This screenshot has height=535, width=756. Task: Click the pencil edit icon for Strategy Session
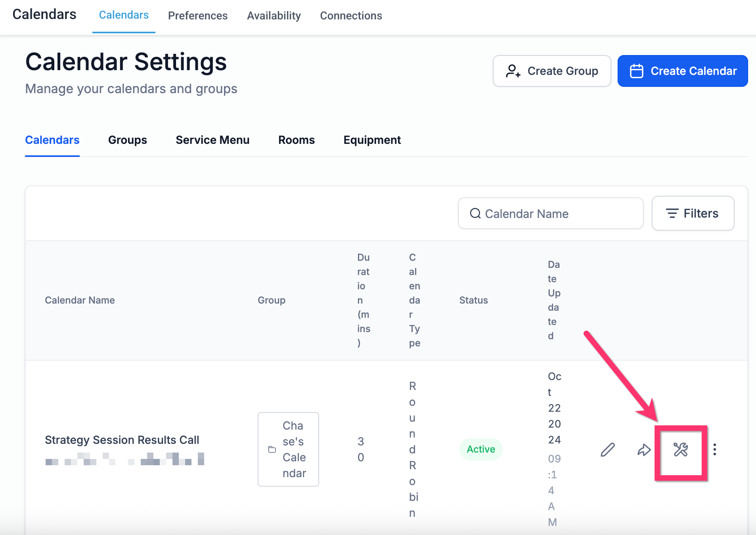coord(607,449)
